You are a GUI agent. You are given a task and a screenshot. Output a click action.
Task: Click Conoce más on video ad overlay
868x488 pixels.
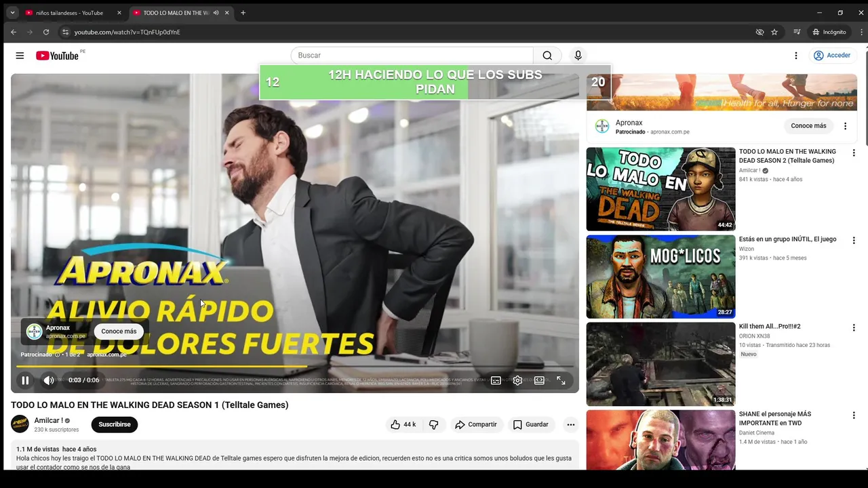[x=119, y=331]
